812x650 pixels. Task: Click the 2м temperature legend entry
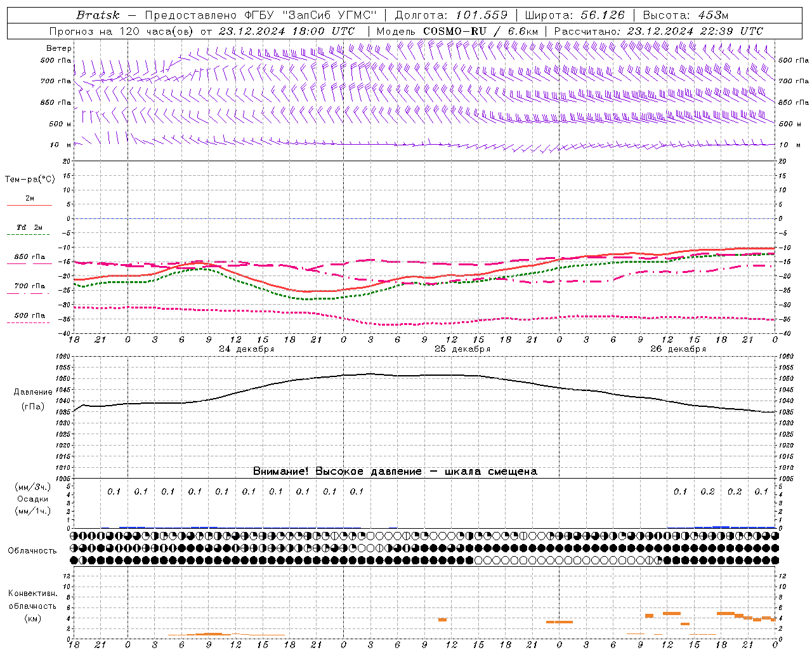pyautogui.click(x=30, y=198)
